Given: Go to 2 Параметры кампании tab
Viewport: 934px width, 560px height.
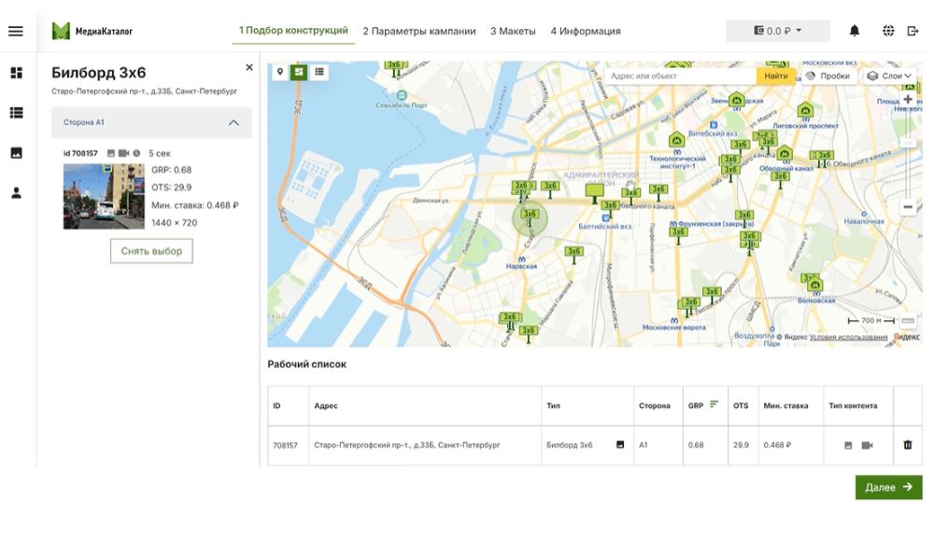Looking at the screenshot, I should click(419, 31).
